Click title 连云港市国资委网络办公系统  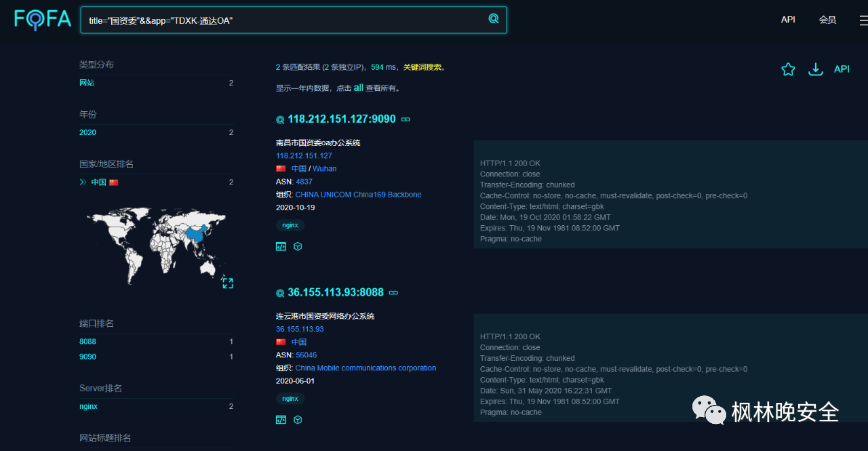[325, 316]
